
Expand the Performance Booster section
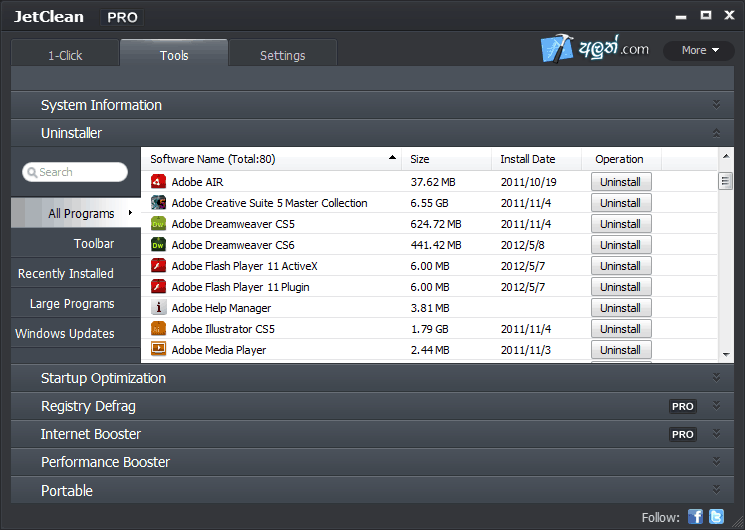click(716, 462)
